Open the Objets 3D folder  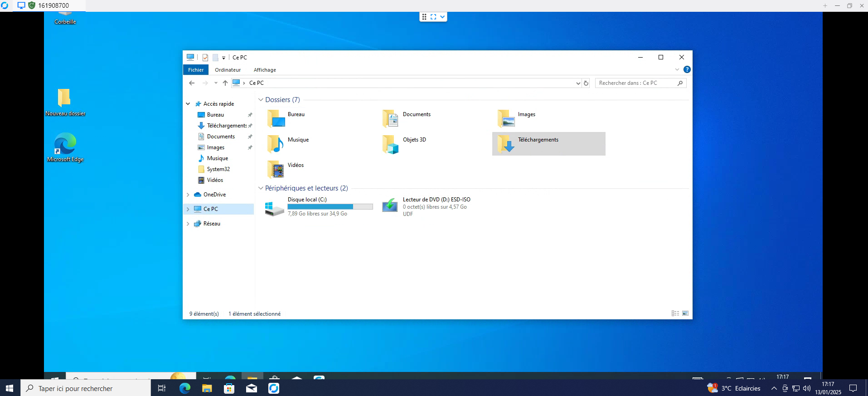390,144
